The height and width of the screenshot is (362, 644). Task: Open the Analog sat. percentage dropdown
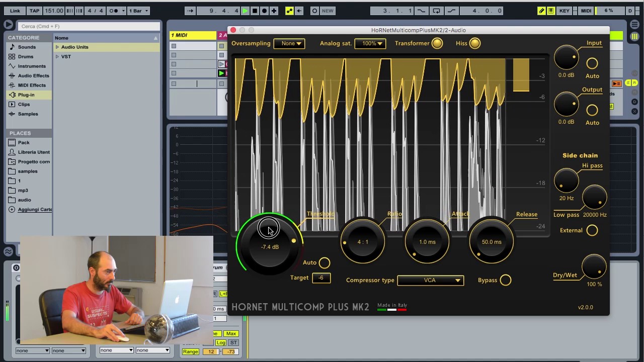[370, 44]
